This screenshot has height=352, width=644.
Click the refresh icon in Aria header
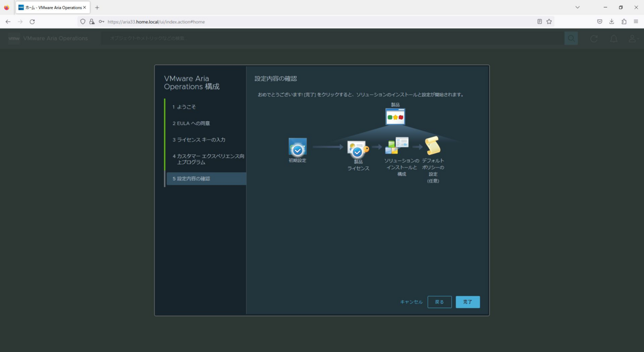pyautogui.click(x=594, y=39)
